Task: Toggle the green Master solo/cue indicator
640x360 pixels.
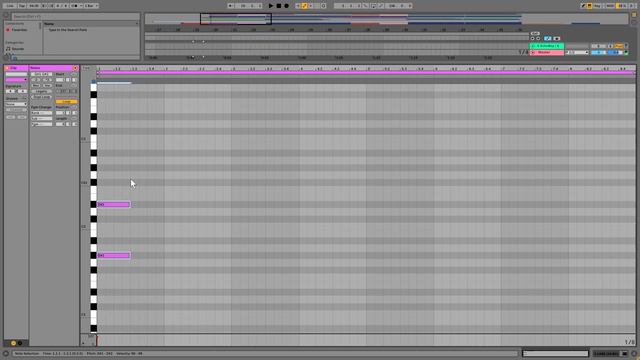Action: (626, 53)
